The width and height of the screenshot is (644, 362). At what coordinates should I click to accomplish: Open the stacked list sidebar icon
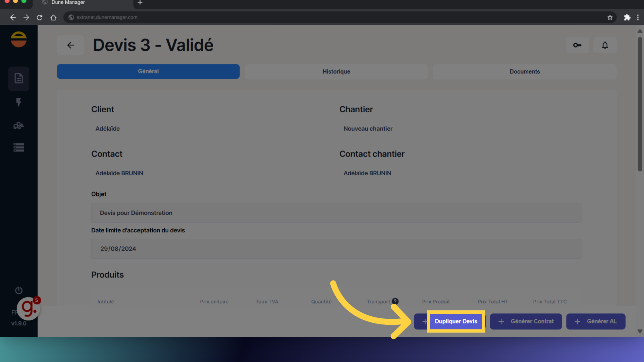19,147
